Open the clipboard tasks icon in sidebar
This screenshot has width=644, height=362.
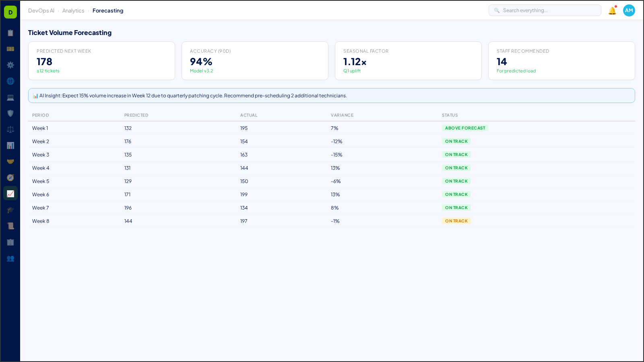10,33
